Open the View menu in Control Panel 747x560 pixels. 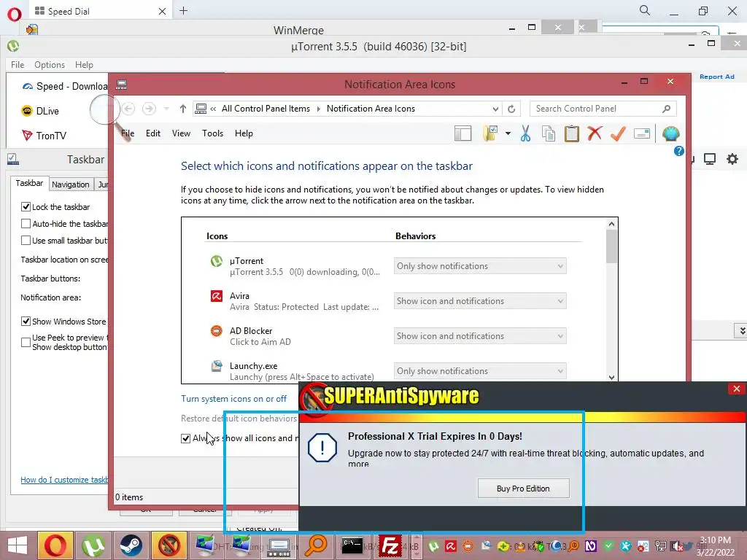(181, 134)
